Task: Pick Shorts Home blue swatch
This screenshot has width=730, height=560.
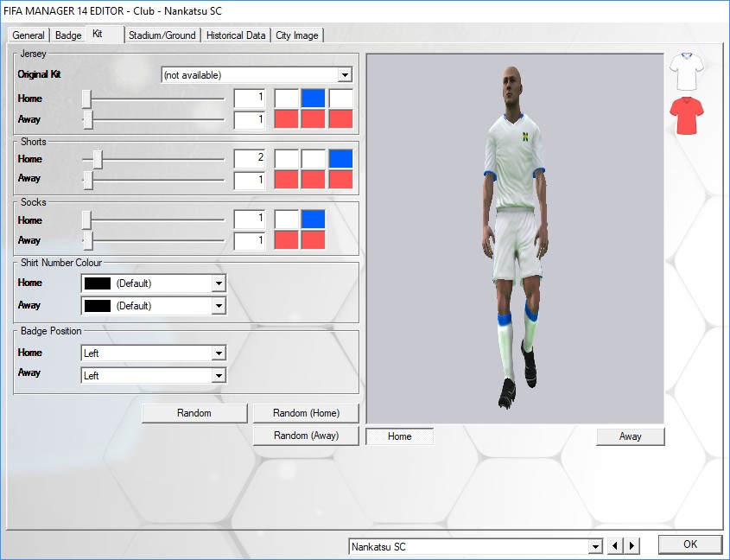Action: pos(340,159)
